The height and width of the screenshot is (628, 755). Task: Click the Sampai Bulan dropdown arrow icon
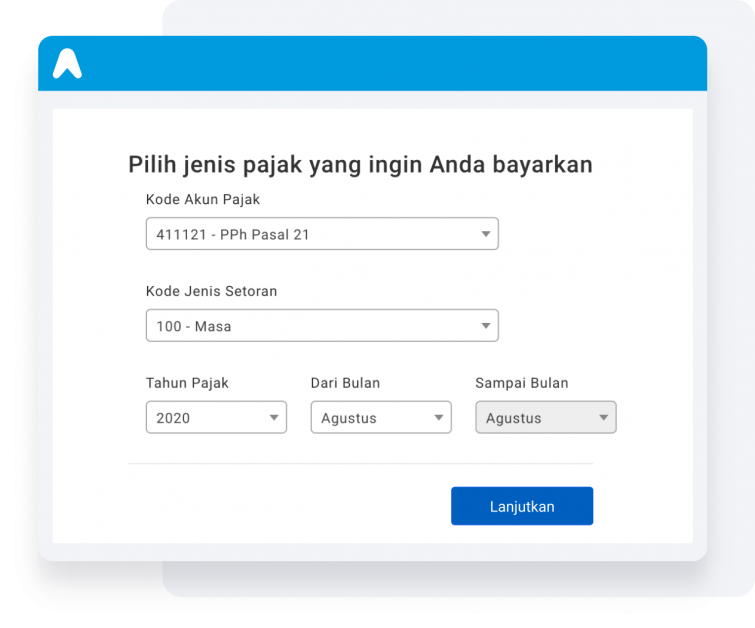pos(603,418)
